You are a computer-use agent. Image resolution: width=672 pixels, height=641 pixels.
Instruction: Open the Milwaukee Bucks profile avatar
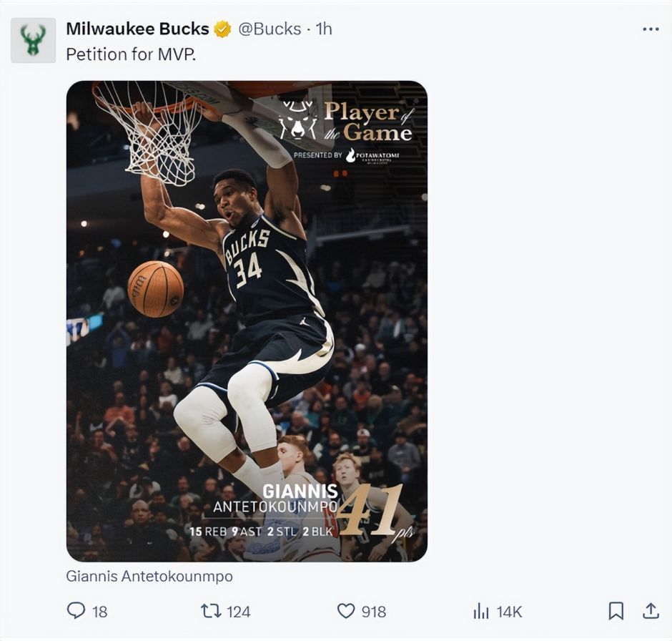pos(33,40)
